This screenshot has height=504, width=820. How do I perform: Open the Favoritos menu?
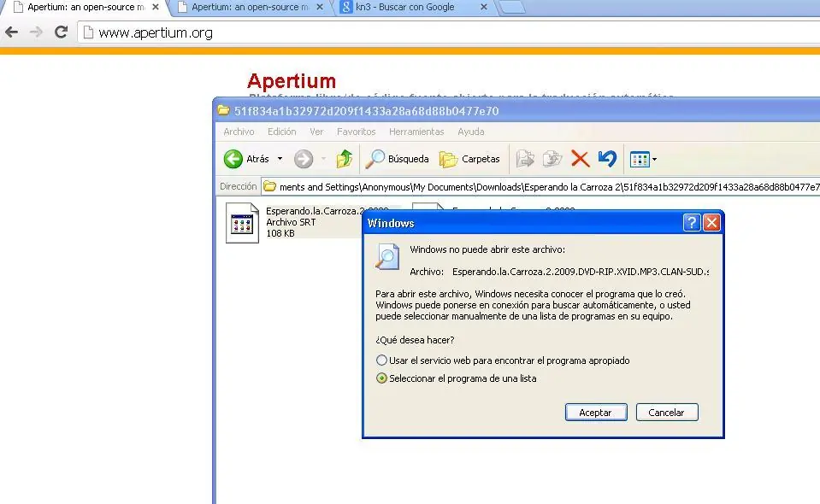[357, 132]
